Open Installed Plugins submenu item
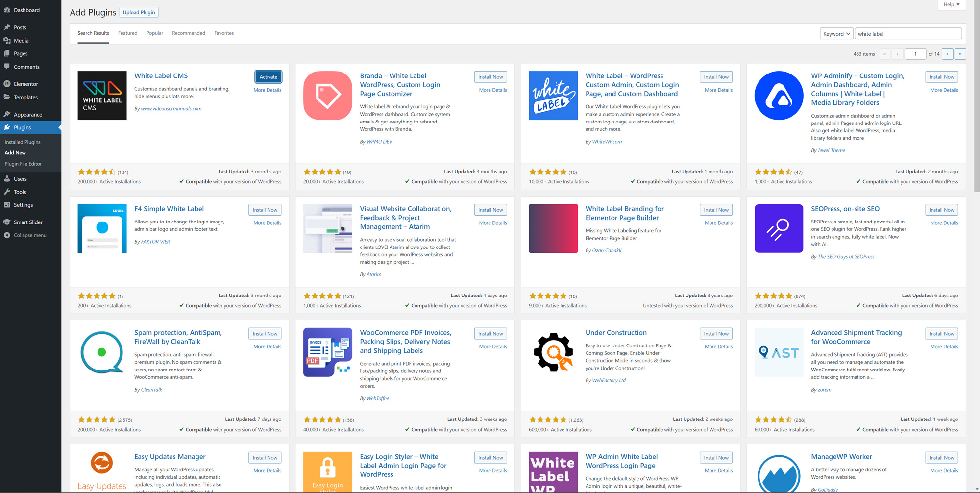The image size is (980, 493). point(23,142)
